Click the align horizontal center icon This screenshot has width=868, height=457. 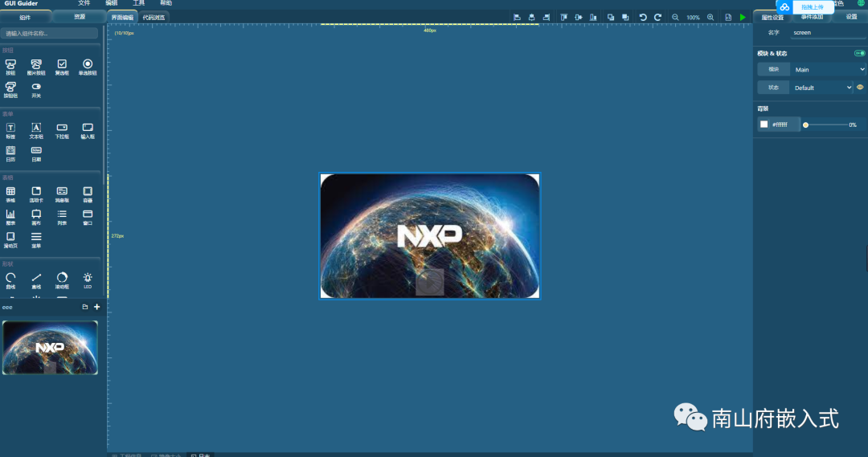click(x=531, y=17)
